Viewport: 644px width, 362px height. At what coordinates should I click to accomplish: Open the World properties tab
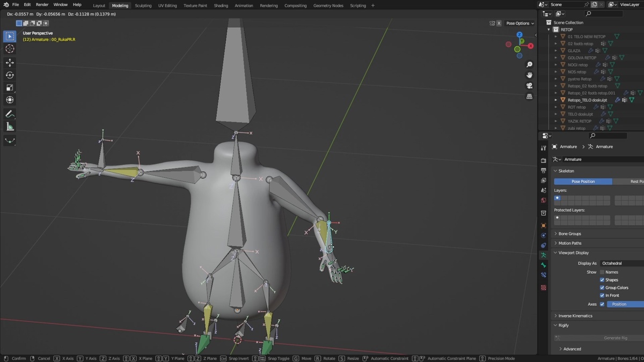tap(544, 201)
